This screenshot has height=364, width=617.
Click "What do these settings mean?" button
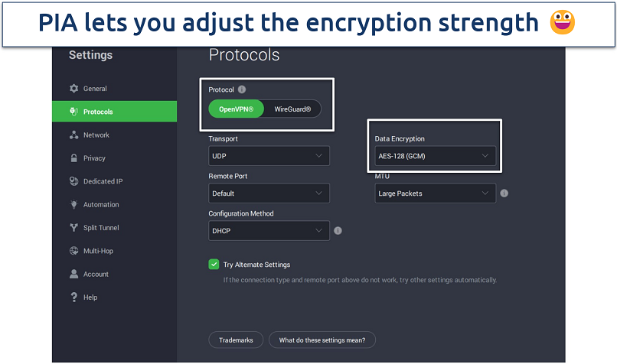click(322, 340)
